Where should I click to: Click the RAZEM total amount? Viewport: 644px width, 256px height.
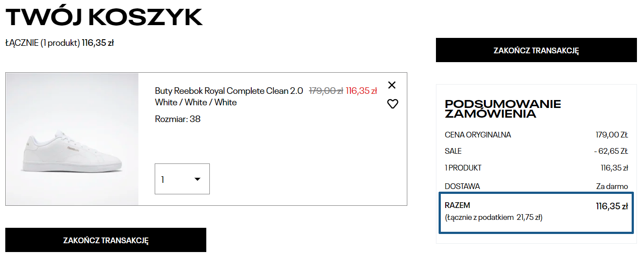click(611, 206)
